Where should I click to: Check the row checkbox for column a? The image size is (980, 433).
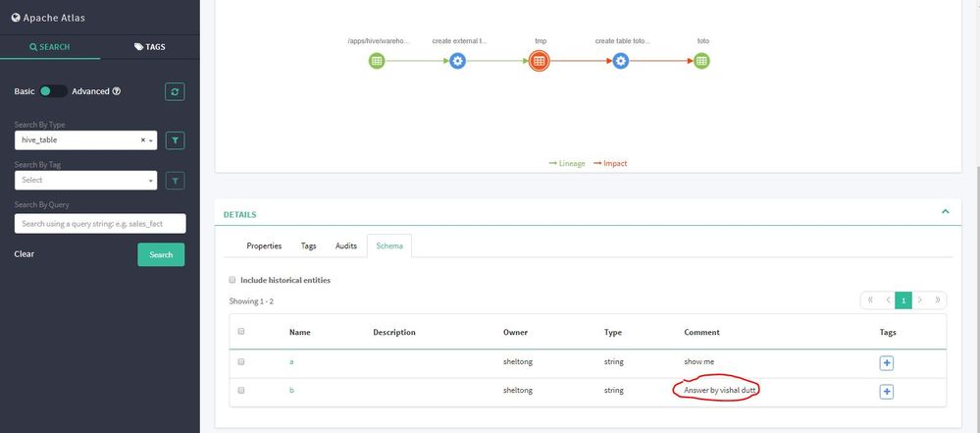pyautogui.click(x=241, y=361)
